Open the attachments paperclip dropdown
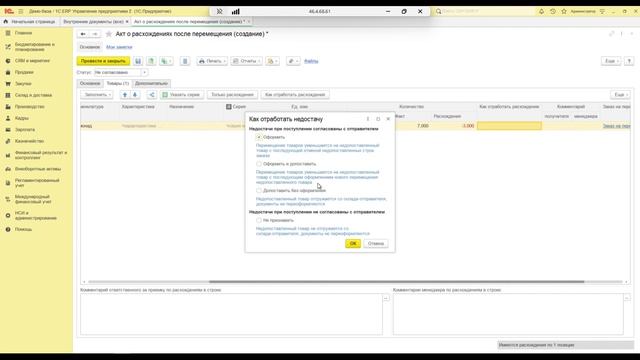This screenshot has width=640, height=360. (x=293, y=61)
